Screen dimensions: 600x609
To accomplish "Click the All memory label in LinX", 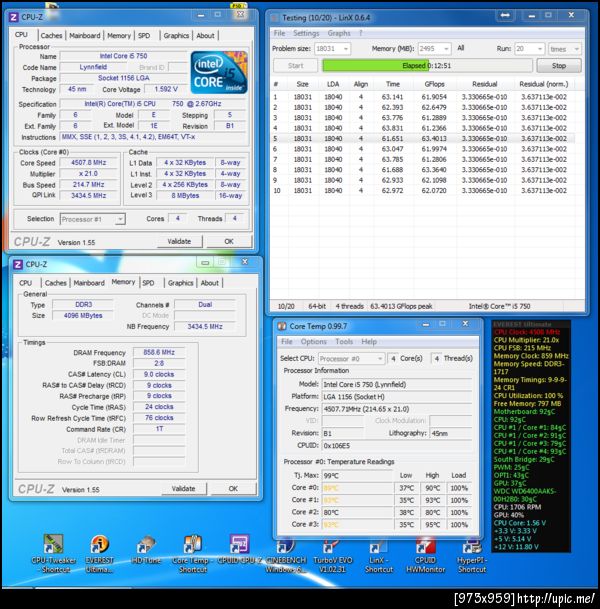I will [460, 48].
